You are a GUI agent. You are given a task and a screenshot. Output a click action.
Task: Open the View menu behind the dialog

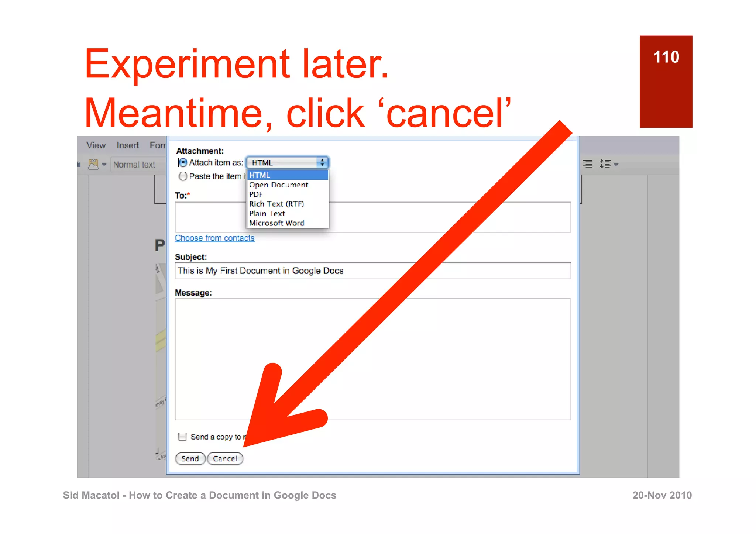pos(96,145)
